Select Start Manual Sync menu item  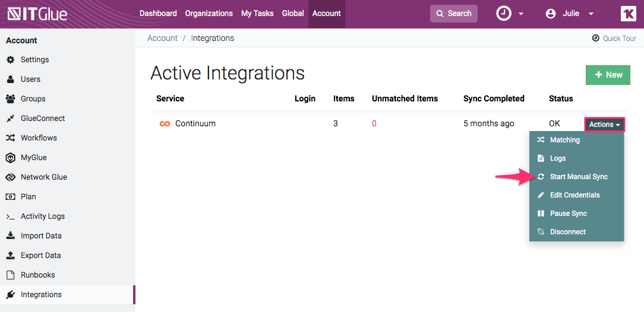577,177
